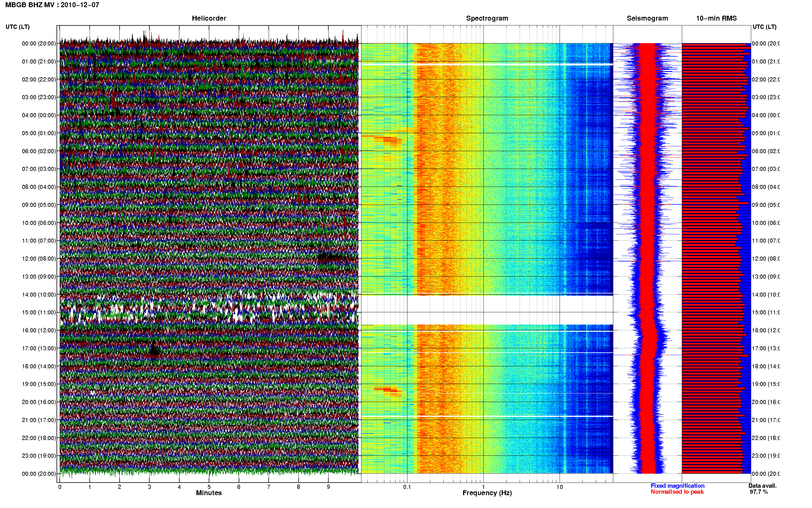Click left time label '23:00 (19:00)'

tap(39, 456)
